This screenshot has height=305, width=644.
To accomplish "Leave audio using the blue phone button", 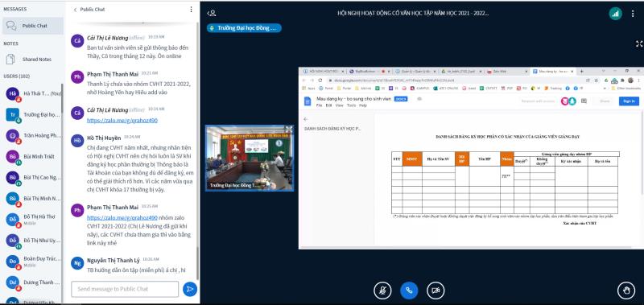I will tap(409, 291).
